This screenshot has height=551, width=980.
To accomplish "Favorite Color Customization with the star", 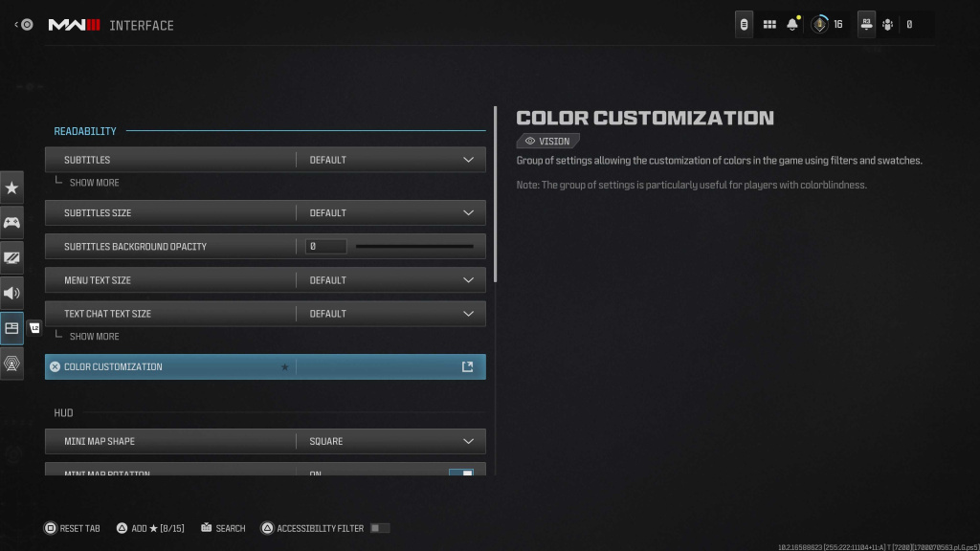I will (284, 367).
